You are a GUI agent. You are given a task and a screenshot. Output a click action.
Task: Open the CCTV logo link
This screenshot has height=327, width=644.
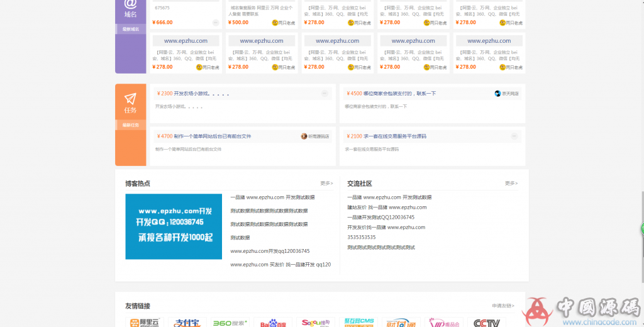[486, 323]
